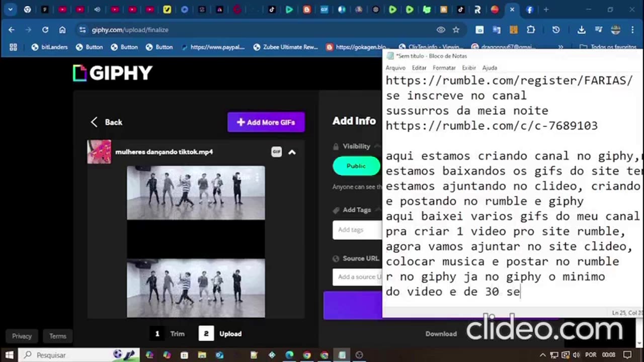Click the GIPHY logo
The image size is (644, 362).
click(113, 73)
